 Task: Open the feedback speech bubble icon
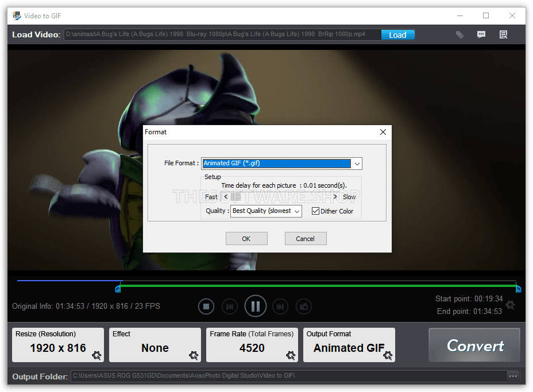[481, 34]
